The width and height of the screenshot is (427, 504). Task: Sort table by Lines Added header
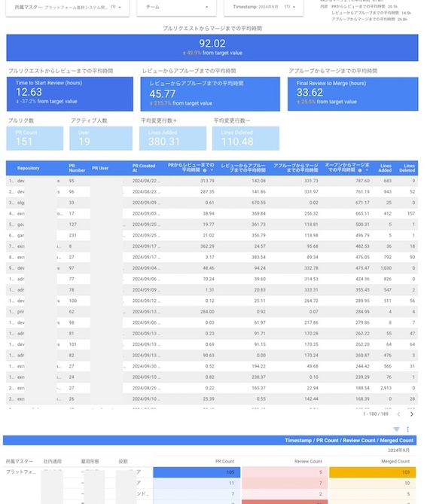pos(385,168)
